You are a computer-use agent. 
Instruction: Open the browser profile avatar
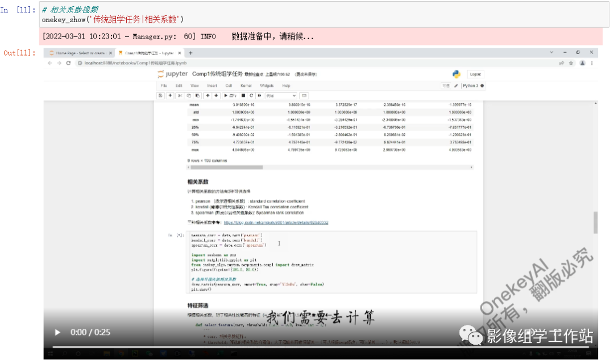point(582,63)
